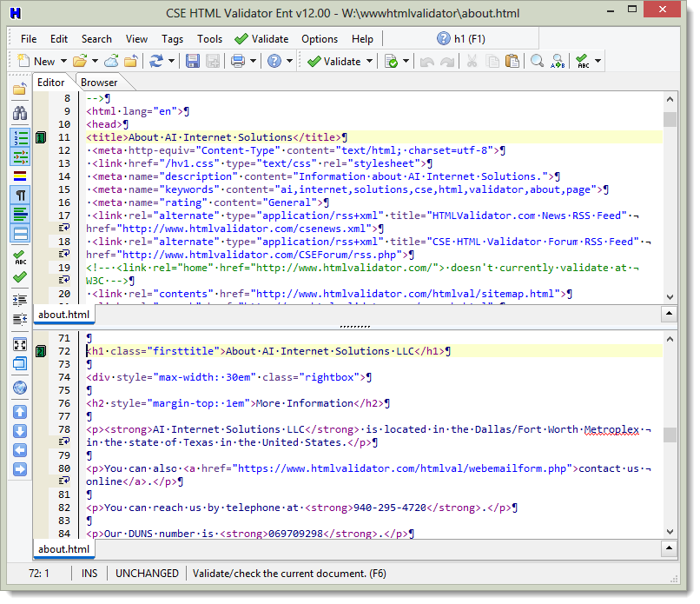Click the blue Help question mark toolbar icon

click(x=274, y=61)
